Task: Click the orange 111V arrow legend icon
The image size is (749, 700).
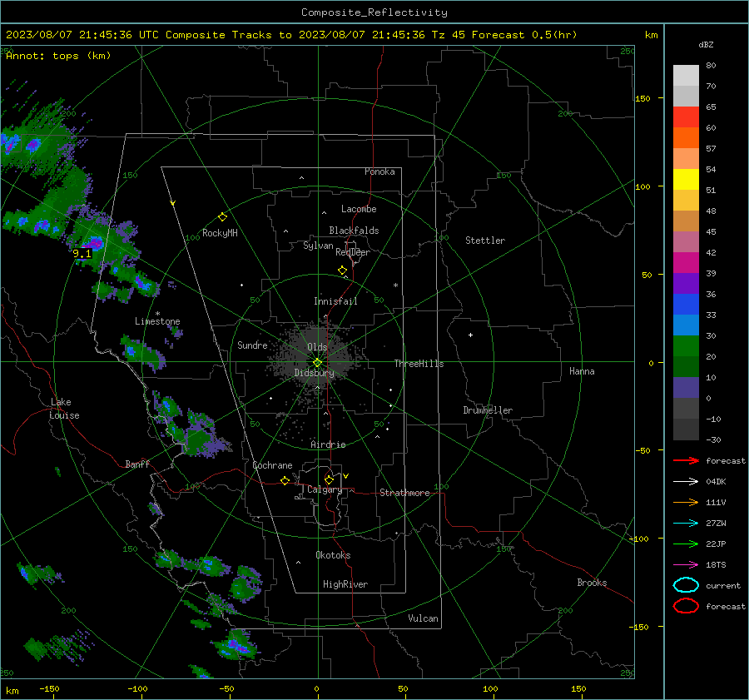Action: pyautogui.click(x=686, y=502)
